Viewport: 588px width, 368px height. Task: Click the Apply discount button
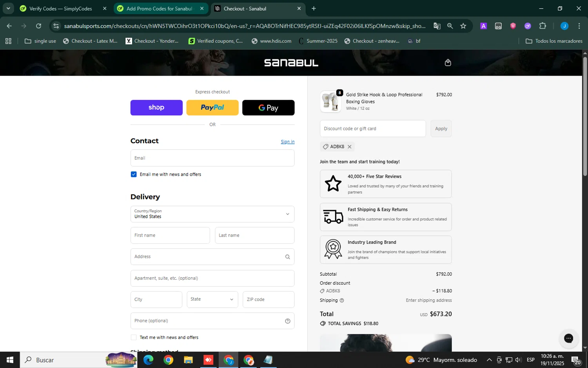point(441,129)
